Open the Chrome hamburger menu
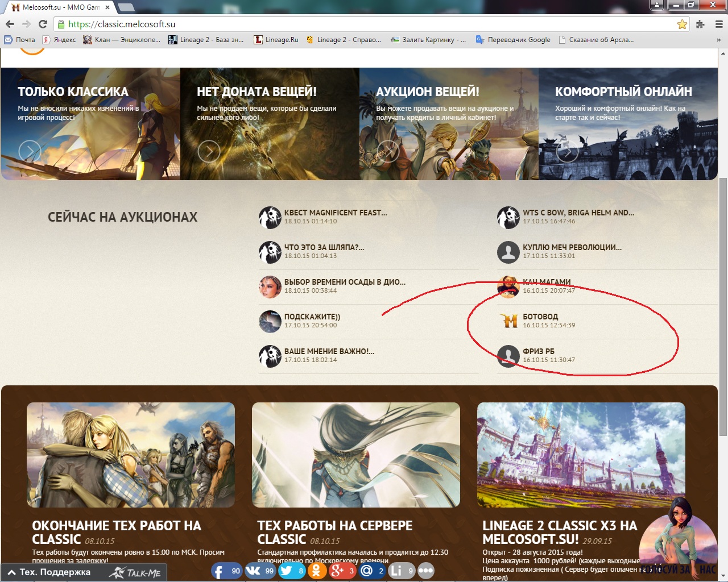Screen dimensions: 728x582 coord(718,24)
